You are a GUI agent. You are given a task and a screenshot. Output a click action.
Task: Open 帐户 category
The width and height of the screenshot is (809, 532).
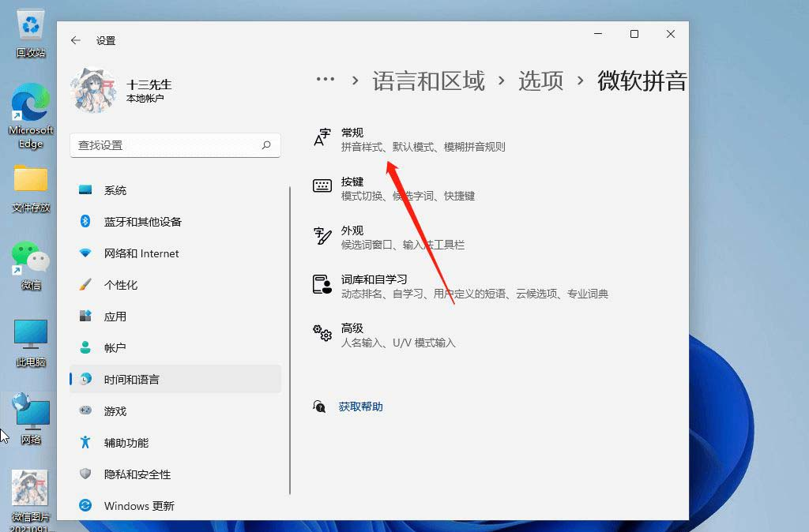175,347
